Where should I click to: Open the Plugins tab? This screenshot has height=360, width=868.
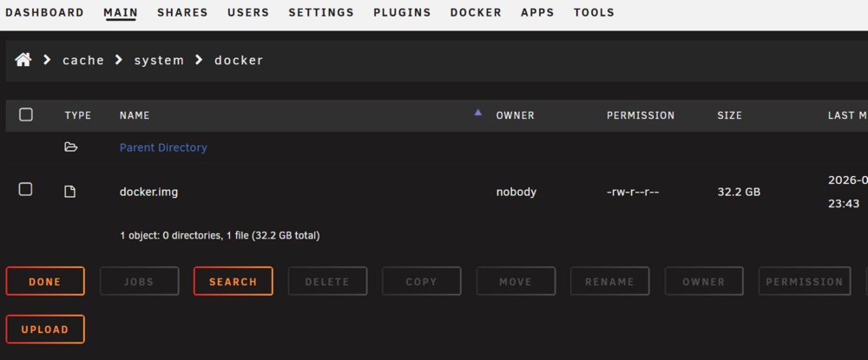click(402, 12)
